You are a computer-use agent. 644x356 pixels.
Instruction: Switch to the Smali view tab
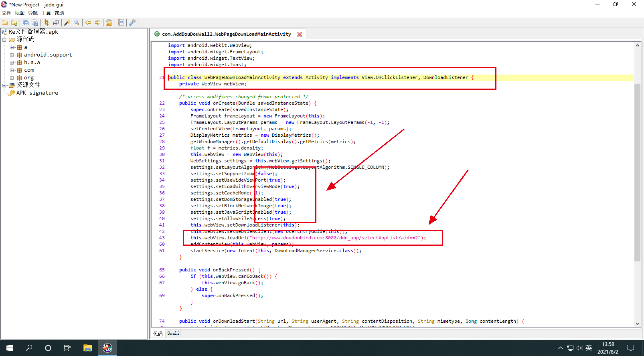click(173, 334)
